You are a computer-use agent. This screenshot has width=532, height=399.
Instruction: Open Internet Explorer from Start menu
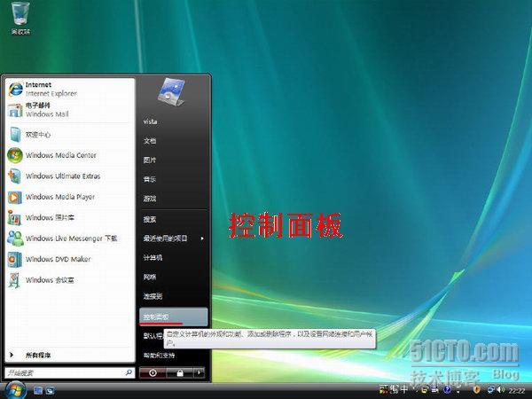coord(69,89)
